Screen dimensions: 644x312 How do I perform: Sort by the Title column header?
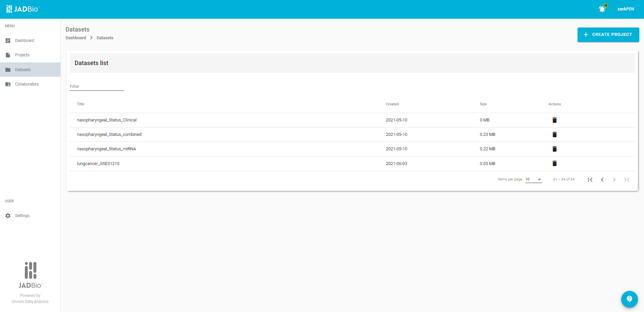pos(80,104)
